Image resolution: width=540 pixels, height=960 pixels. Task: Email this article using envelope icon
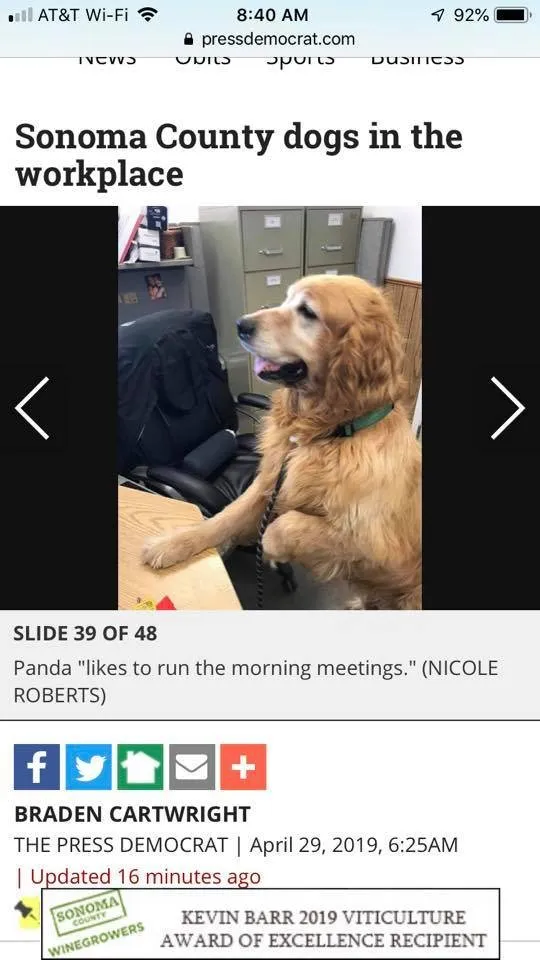[192, 767]
